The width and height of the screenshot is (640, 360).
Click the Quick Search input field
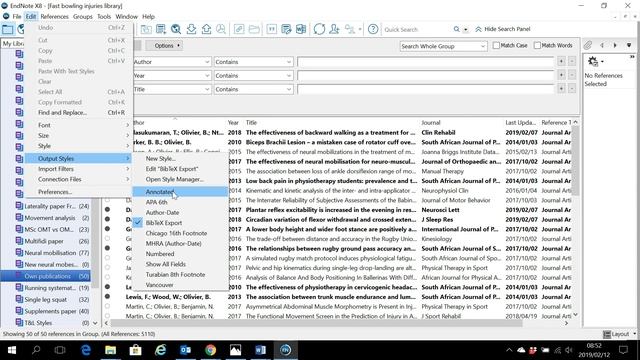tap(417, 29)
